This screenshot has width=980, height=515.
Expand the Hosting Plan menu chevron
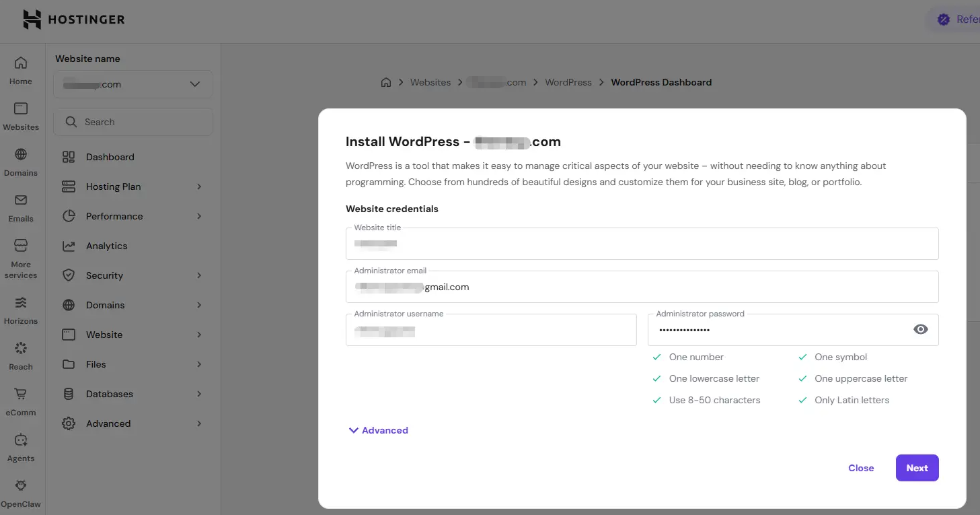pyautogui.click(x=199, y=186)
